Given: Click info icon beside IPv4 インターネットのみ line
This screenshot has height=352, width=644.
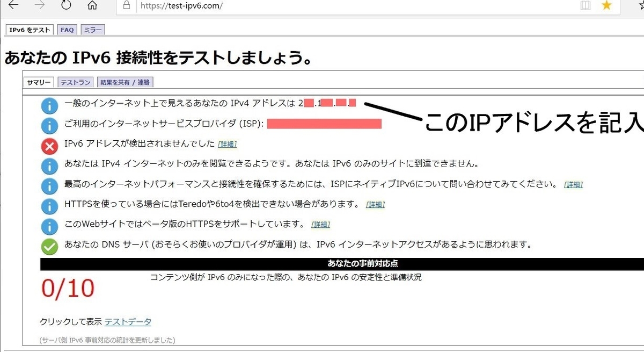Looking at the screenshot, I should tap(49, 165).
